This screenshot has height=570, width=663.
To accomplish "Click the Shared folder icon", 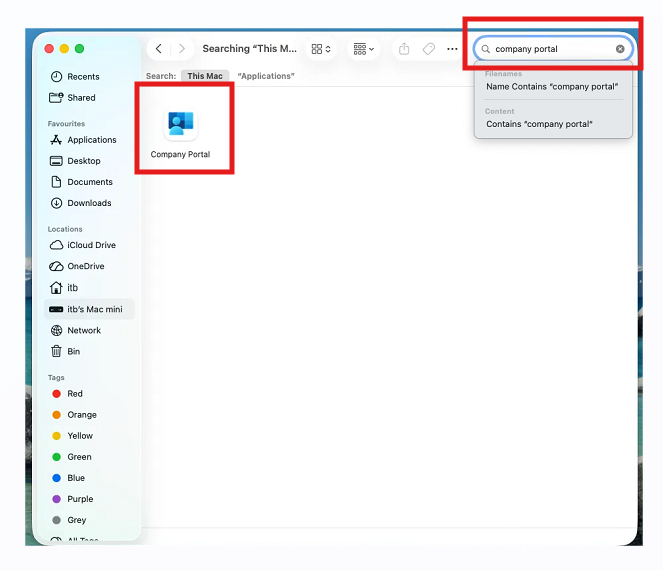I will click(56, 98).
